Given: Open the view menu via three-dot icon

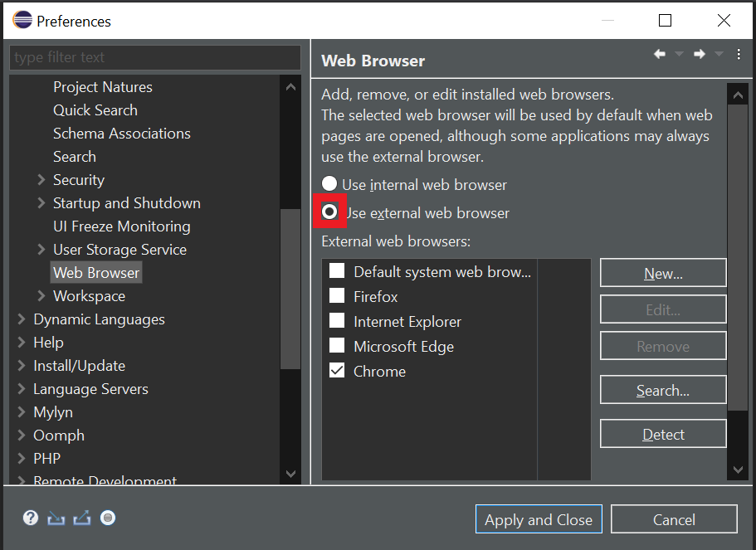Looking at the screenshot, I should click(739, 53).
